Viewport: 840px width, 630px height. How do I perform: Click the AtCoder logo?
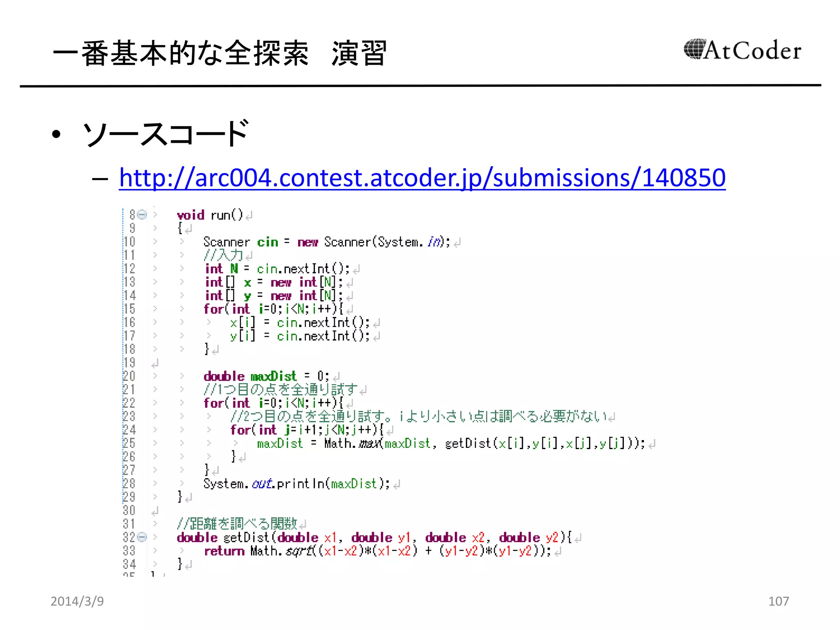pos(742,50)
